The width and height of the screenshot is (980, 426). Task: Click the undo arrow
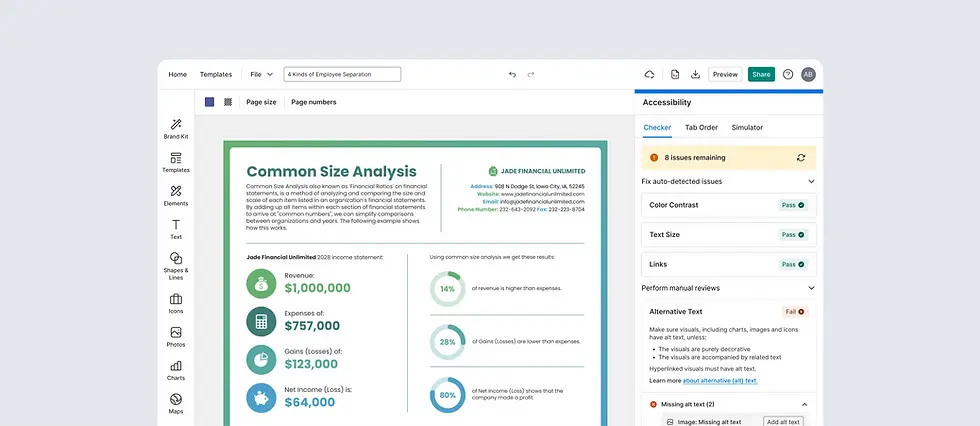point(512,74)
